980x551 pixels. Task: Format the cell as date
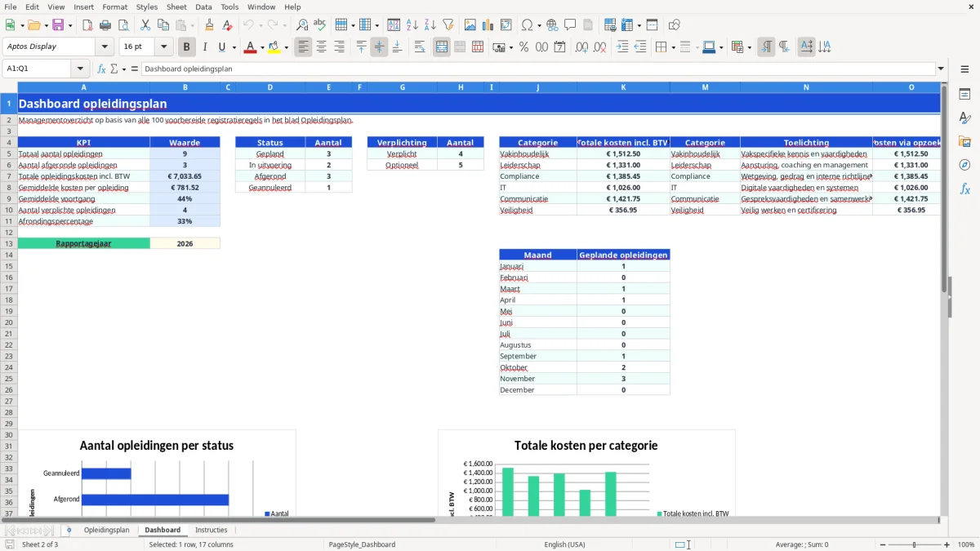pyautogui.click(x=560, y=47)
